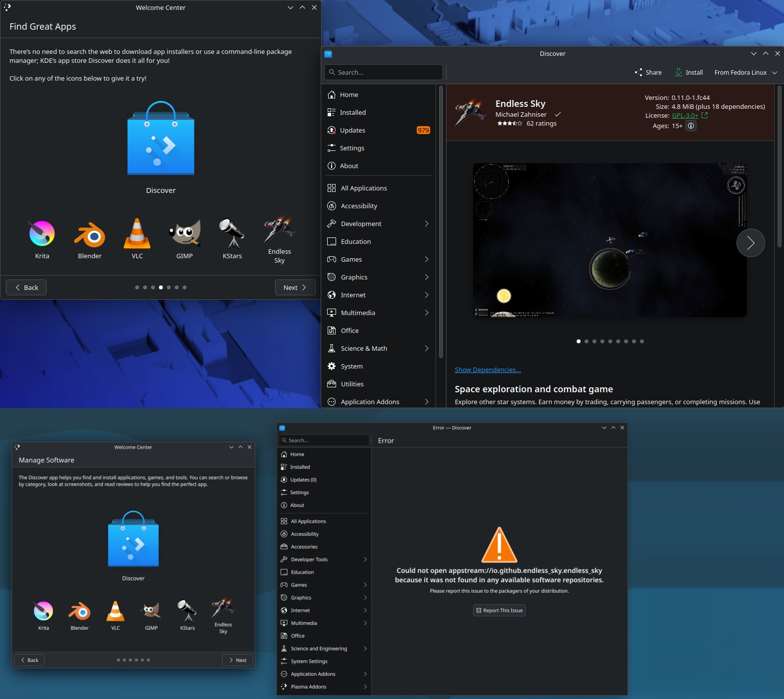Expand Application Addons in the Error — Discover window

pos(324,674)
